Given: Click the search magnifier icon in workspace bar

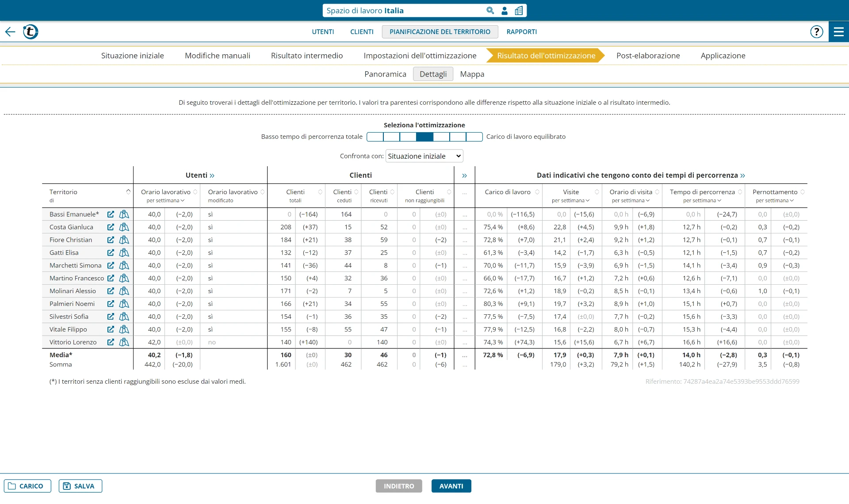Looking at the screenshot, I should [x=490, y=11].
